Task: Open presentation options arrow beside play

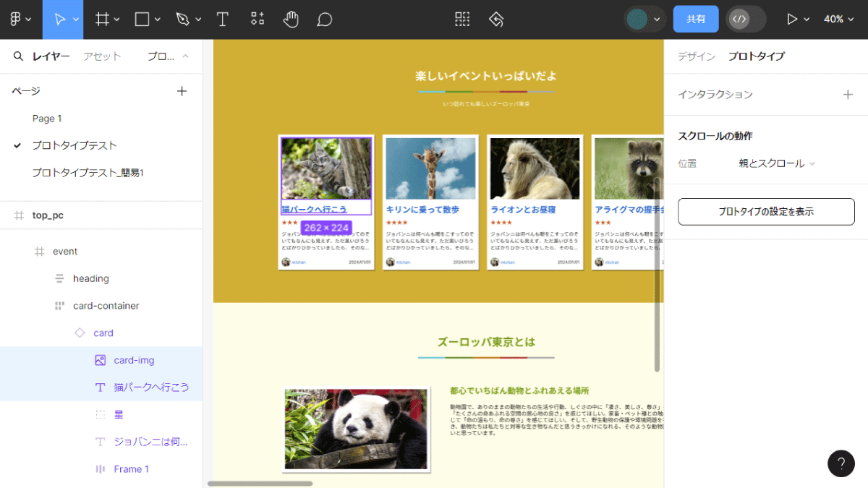Action: coord(807,20)
